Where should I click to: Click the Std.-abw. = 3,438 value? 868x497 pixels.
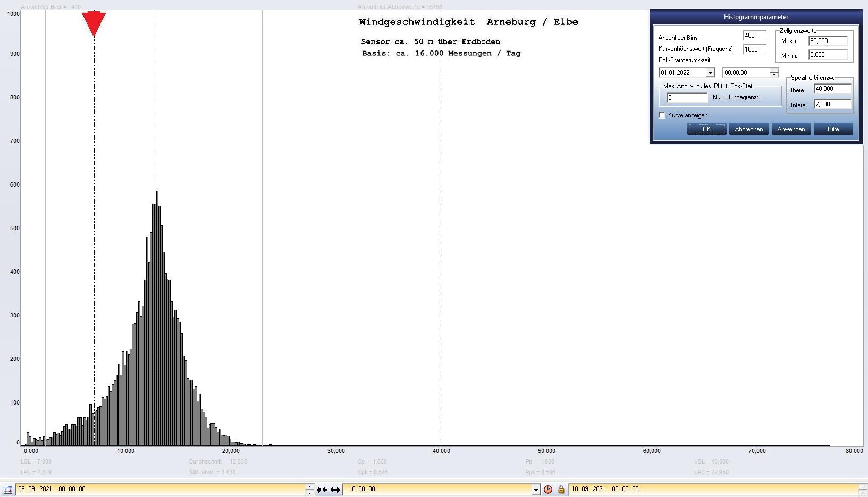tap(212, 473)
